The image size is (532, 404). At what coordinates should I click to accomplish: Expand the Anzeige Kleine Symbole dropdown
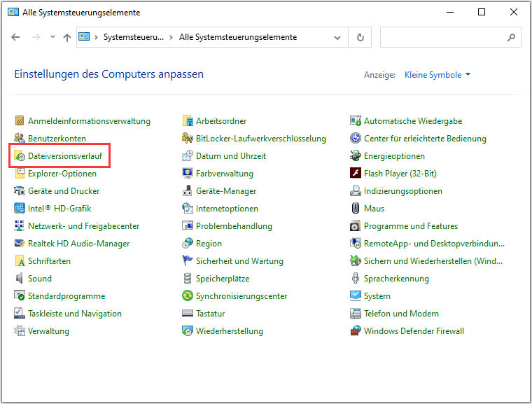tap(437, 75)
